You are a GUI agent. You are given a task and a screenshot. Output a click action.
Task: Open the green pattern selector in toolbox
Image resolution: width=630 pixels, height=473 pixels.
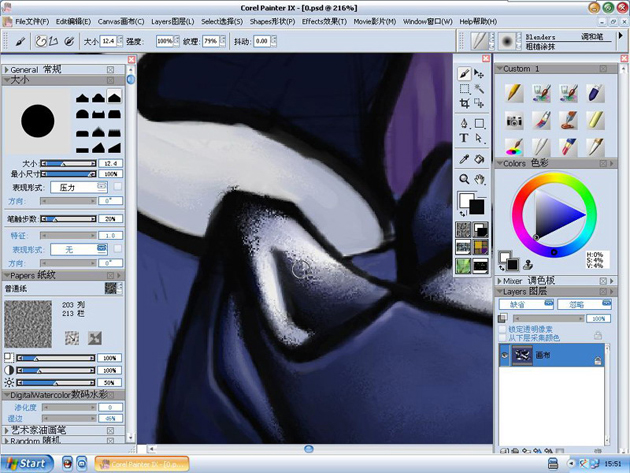463,266
